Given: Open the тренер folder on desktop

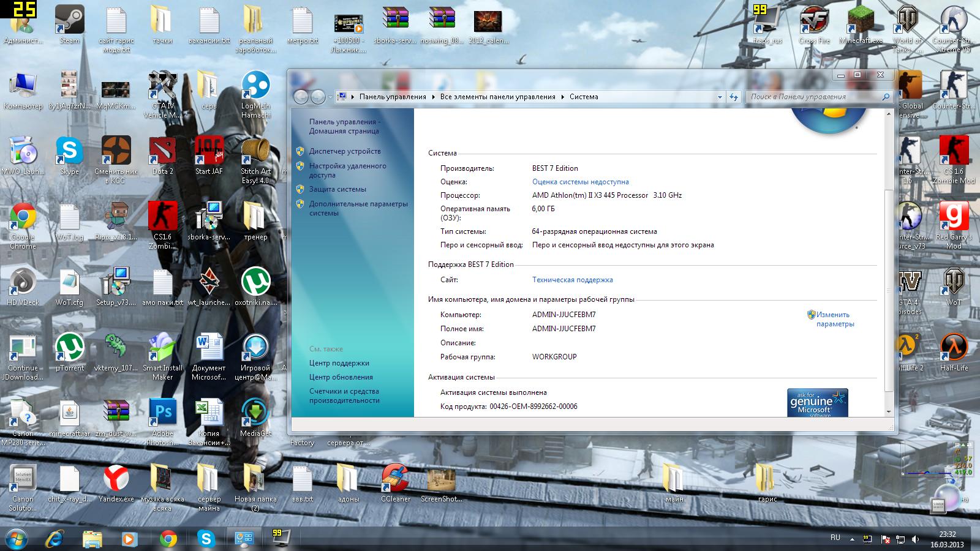Looking at the screenshot, I should [x=255, y=221].
